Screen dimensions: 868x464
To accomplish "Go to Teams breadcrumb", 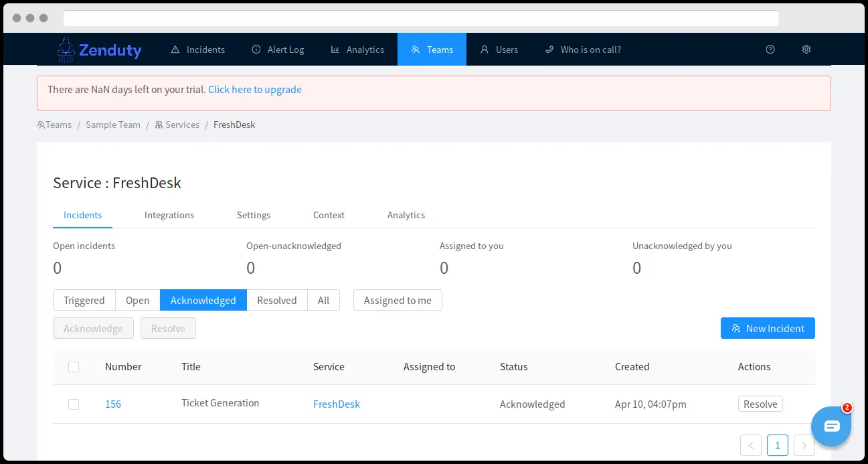I will coord(54,125).
